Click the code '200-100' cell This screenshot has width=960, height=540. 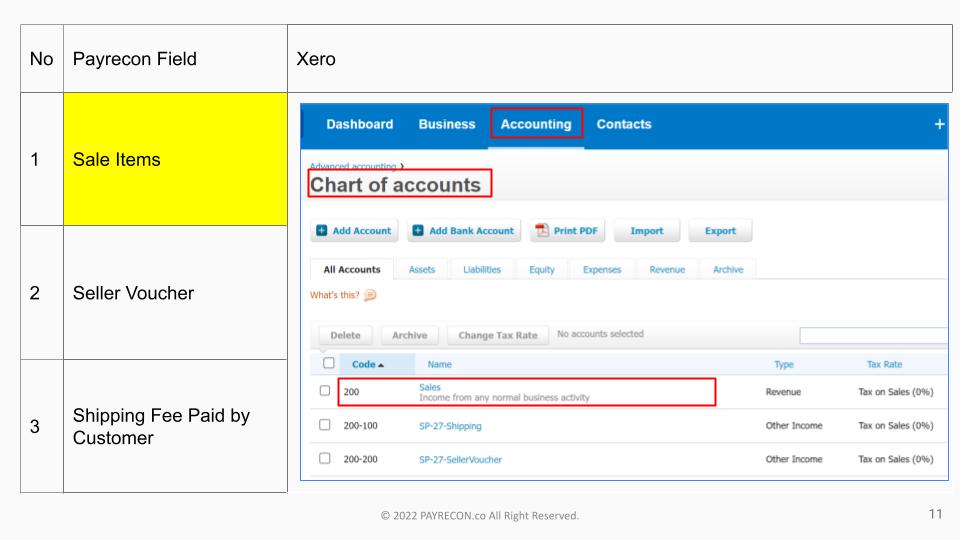point(361,426)
